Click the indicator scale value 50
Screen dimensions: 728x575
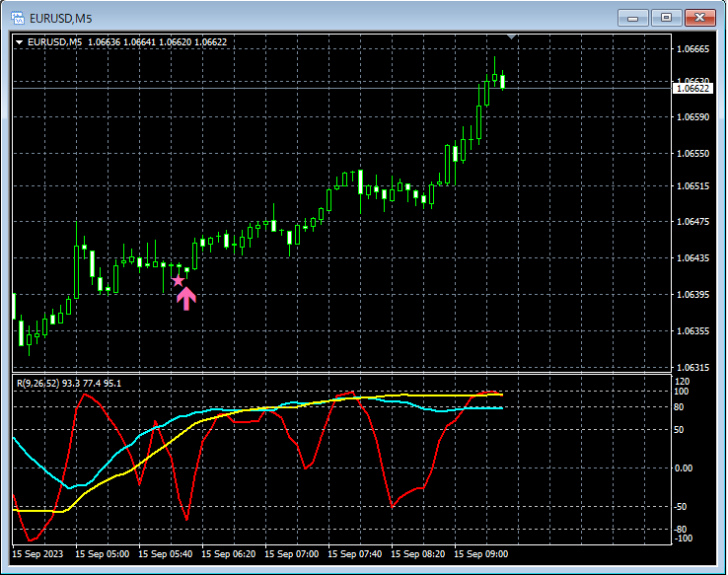tap(679, 430)
